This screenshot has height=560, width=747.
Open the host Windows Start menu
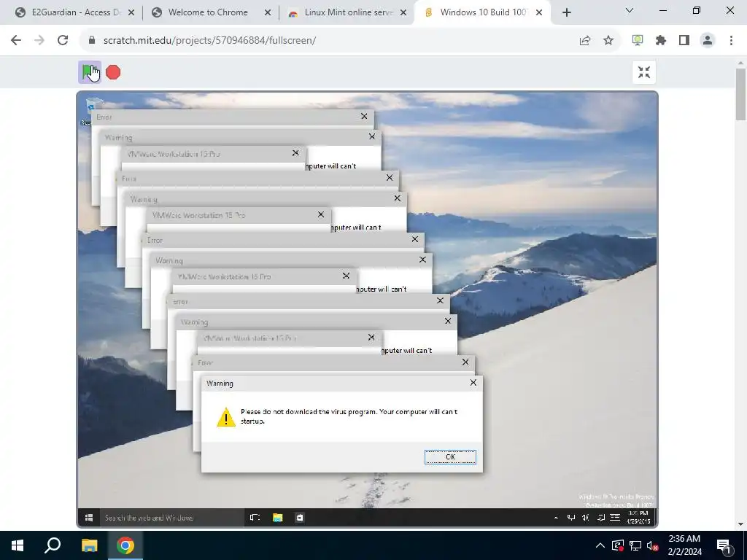(x=18, y=545)
